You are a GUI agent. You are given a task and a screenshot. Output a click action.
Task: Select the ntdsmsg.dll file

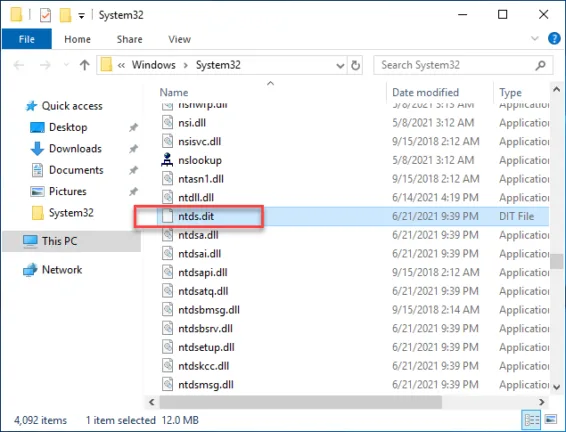[x=206, y=385]
